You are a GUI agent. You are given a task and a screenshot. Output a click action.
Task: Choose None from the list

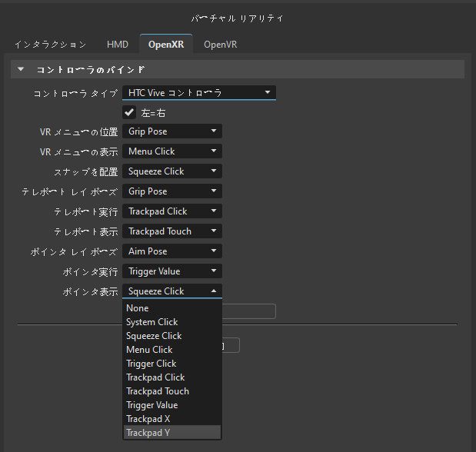[172, 308]
